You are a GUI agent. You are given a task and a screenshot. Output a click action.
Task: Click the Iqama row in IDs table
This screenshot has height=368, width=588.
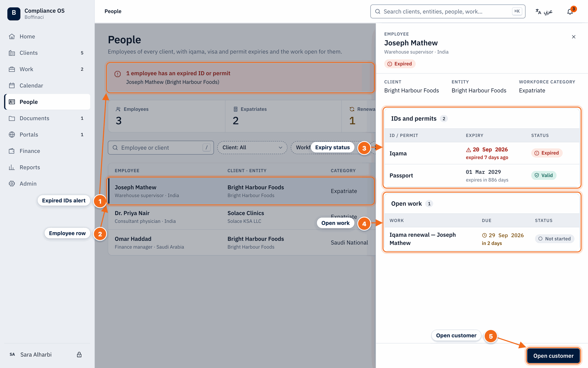(482, 153)
